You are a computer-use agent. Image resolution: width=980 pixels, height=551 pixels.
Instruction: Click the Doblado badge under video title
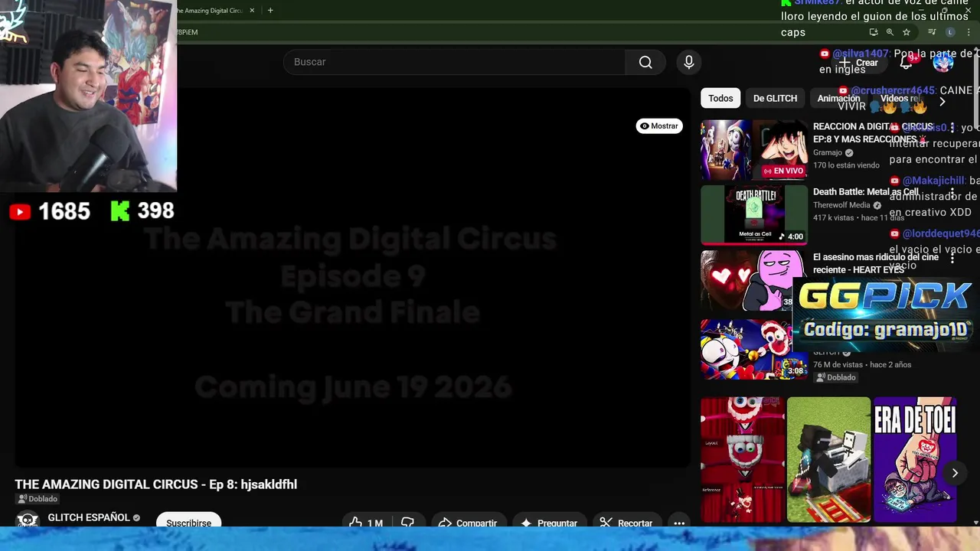coord(38,499)
